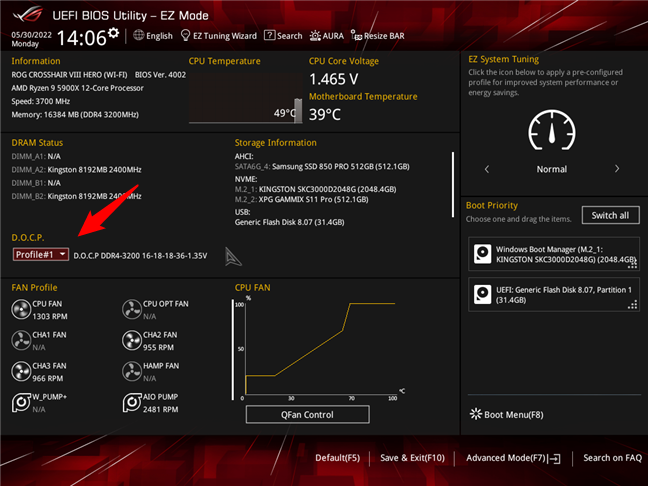648x486 pixels.
Task: Click the 1.465 V core voltage value
Action: pyautogui.click(x=334, y=79)
